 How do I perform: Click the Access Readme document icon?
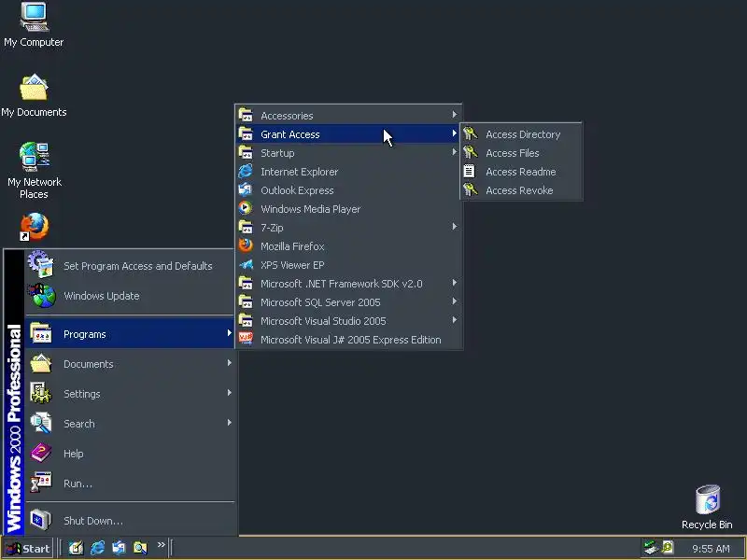pyautogui.click(x=470, y=171)
